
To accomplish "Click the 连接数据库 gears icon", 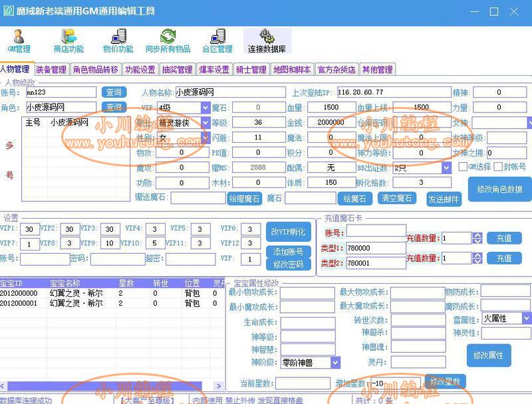I will pos(267,41).
